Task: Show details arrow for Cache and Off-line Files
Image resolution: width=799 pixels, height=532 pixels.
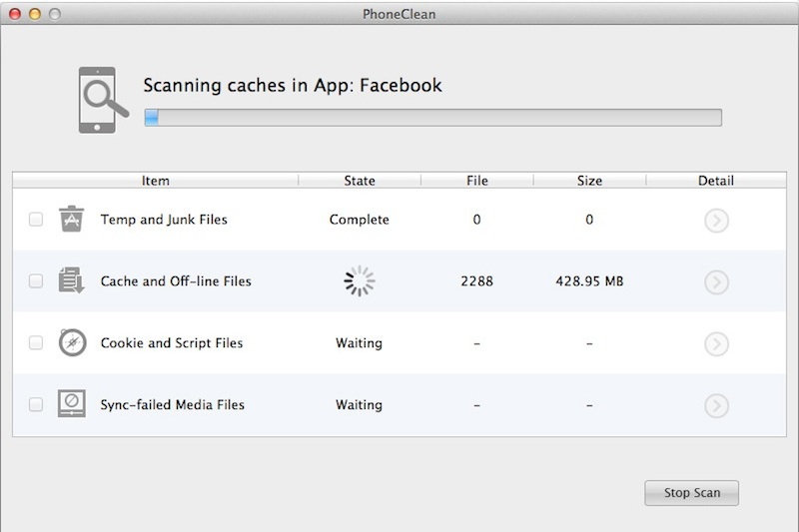Action: point(716,282)
